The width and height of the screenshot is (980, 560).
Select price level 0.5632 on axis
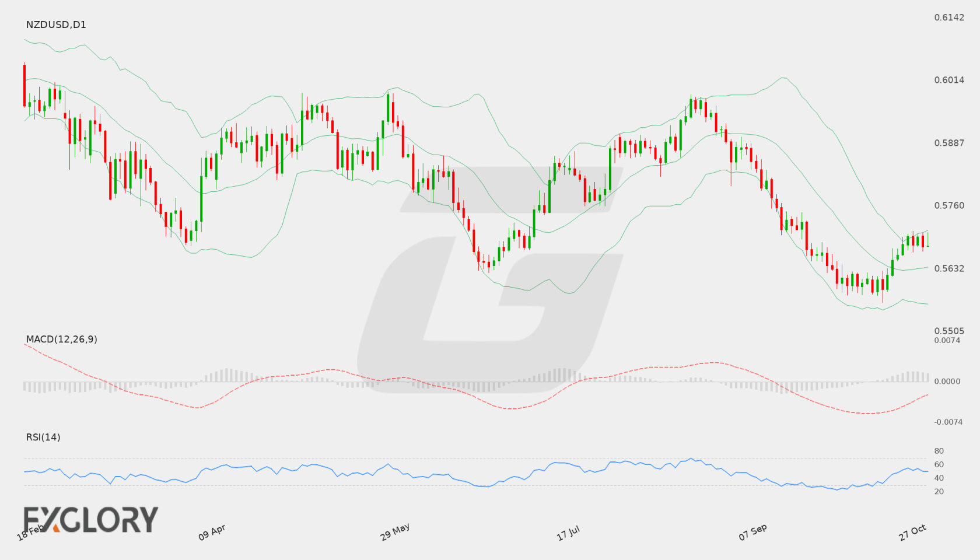pyautogui.click(x=949, y=268)
